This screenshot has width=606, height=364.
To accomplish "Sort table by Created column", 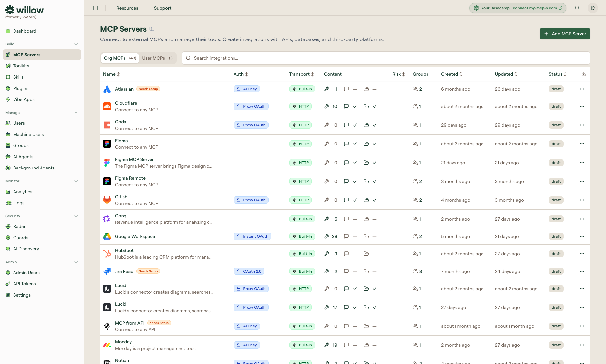I will (x=452, y=74).
